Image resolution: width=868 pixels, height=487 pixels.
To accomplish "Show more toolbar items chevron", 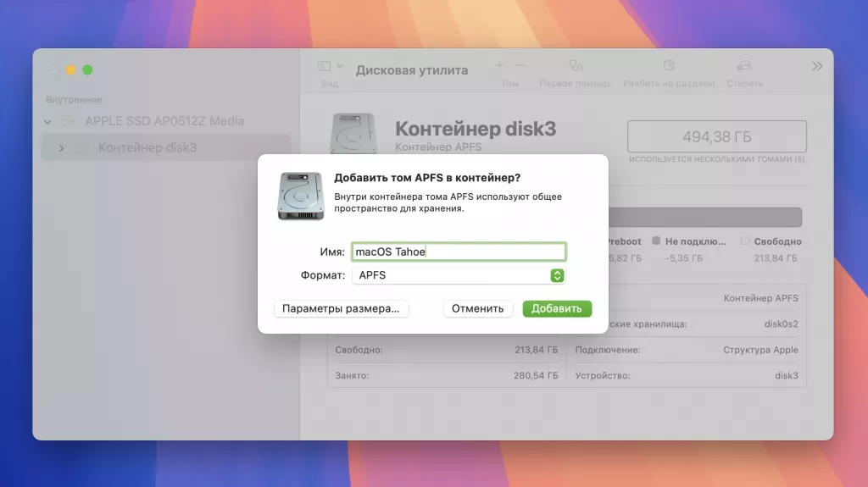I will tap(817, 66).
